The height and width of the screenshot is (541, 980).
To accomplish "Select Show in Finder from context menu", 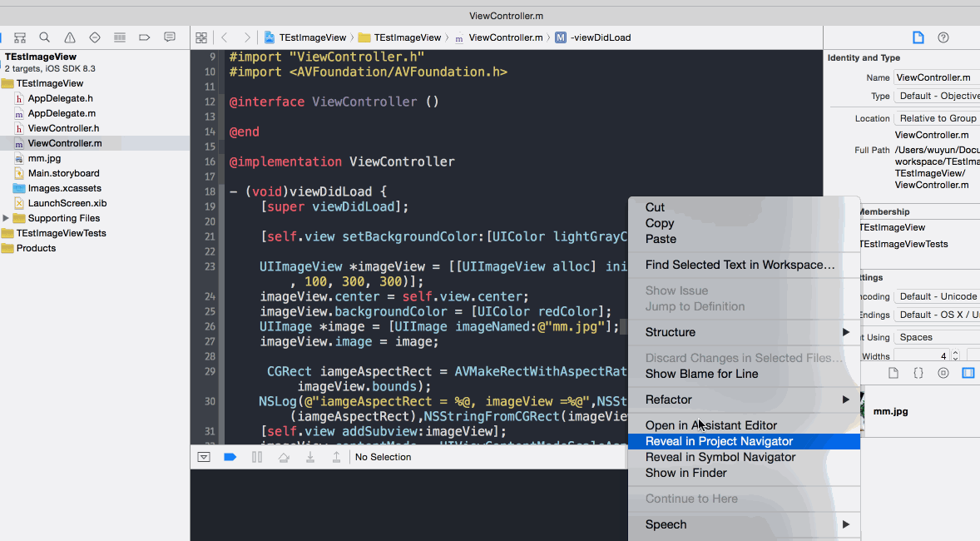I will tap(686, 473).
